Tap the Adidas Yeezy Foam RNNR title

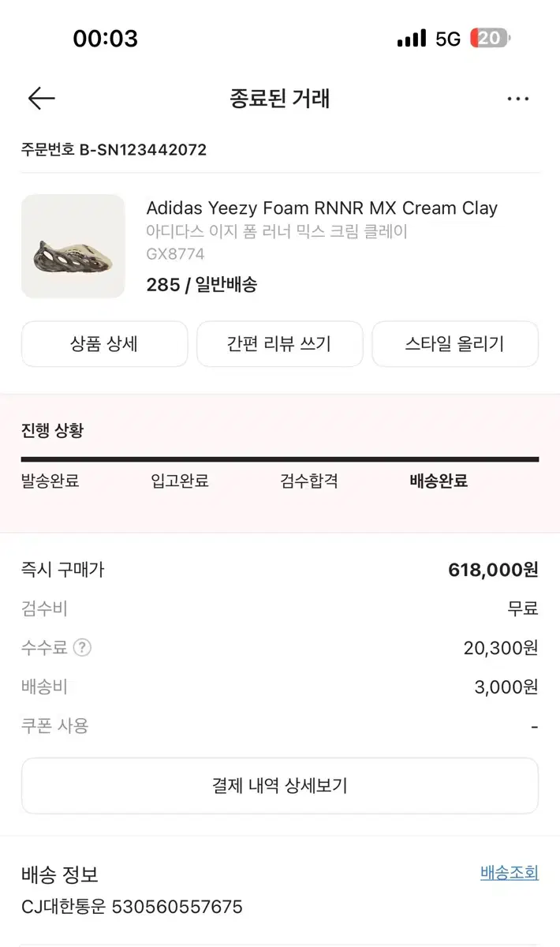point(322,208)
